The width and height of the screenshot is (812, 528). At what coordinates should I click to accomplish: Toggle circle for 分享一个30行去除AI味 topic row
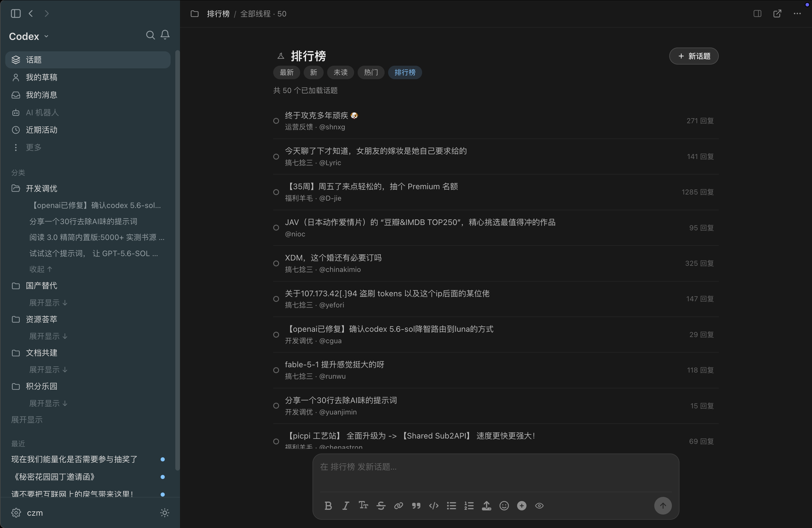click(x=276, y=406)
